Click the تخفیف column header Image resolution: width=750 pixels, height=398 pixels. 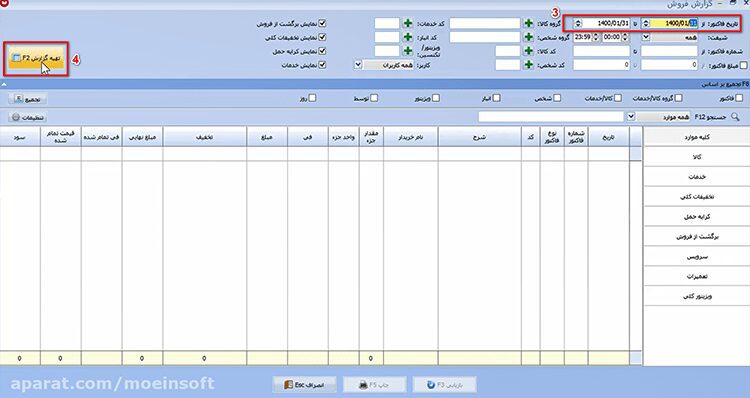(x=205, y=137)
